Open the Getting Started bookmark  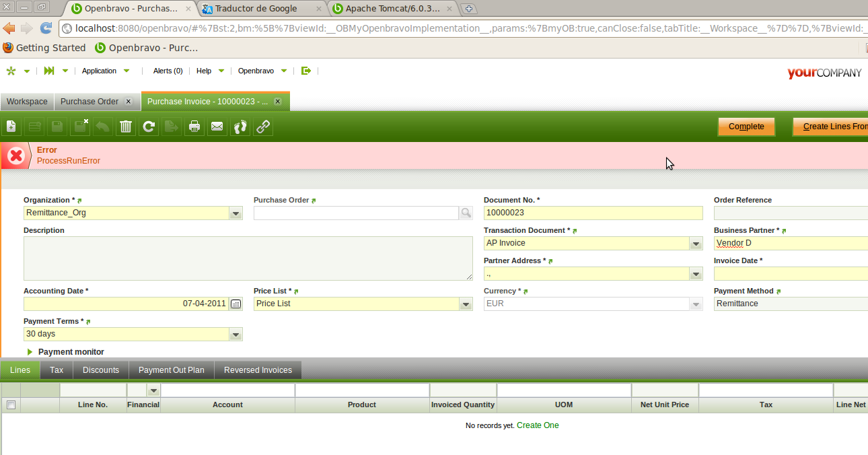pyautogui.click(x=44, y=48)
